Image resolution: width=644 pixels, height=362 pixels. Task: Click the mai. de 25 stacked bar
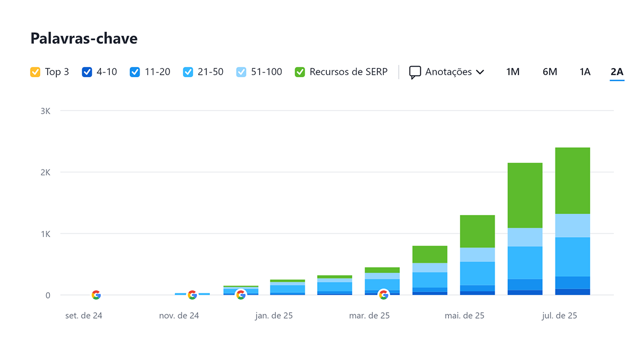pos(477,255)
